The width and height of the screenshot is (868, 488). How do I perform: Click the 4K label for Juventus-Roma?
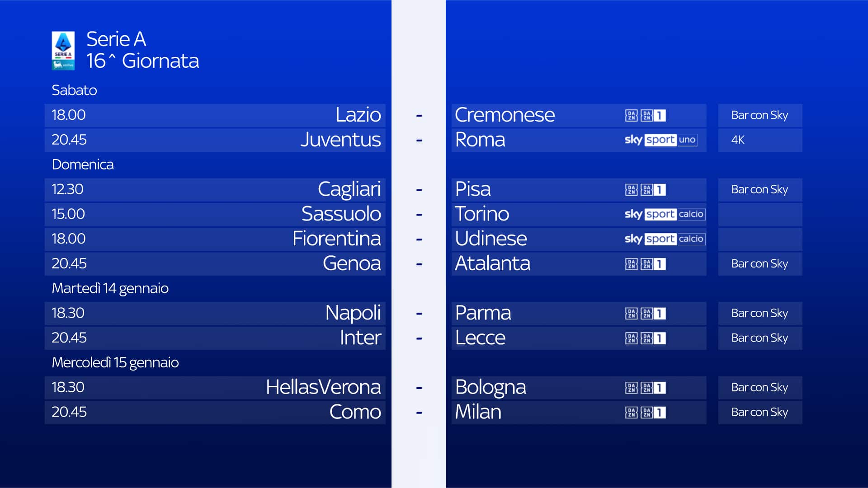(x=738, y=140)
